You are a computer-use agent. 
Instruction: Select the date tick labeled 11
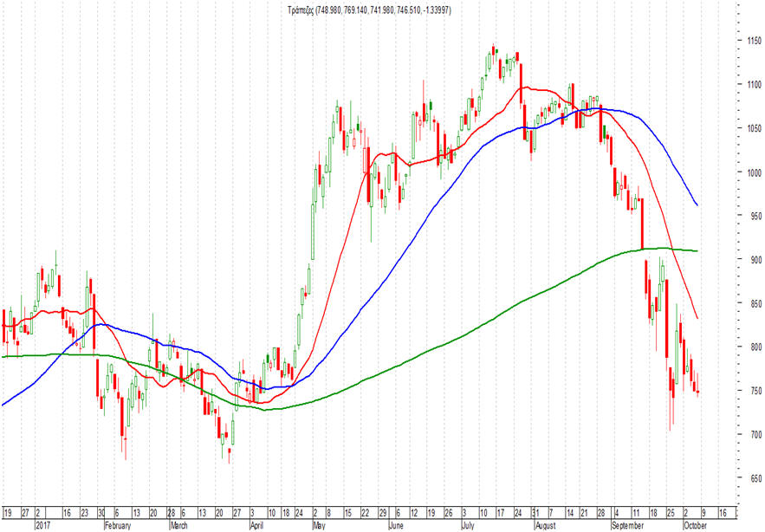click(636, 513)
